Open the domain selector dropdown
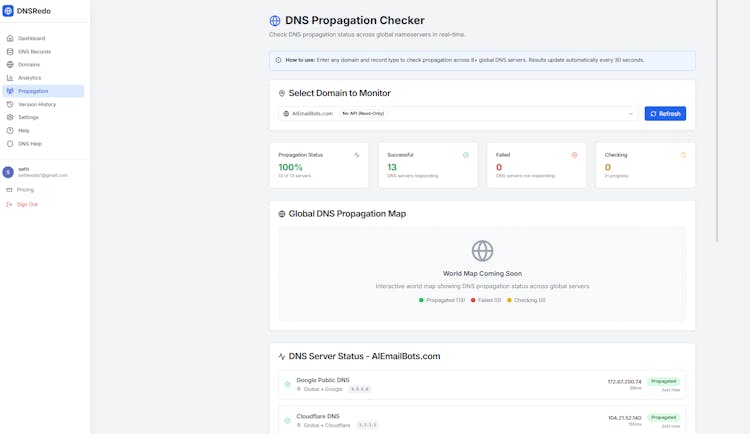Image resolution: width=750 pixels, height=434 pixels. coord(458,114)
